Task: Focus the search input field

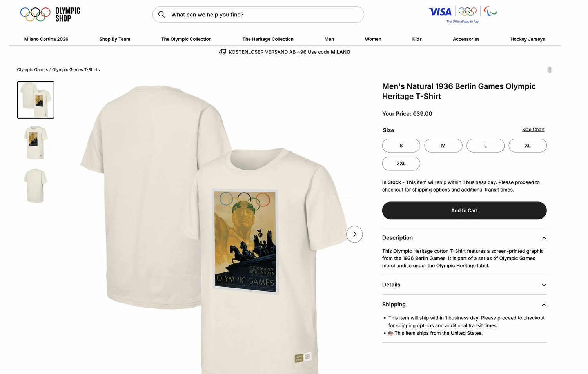Action: click(x=263, y=15)
